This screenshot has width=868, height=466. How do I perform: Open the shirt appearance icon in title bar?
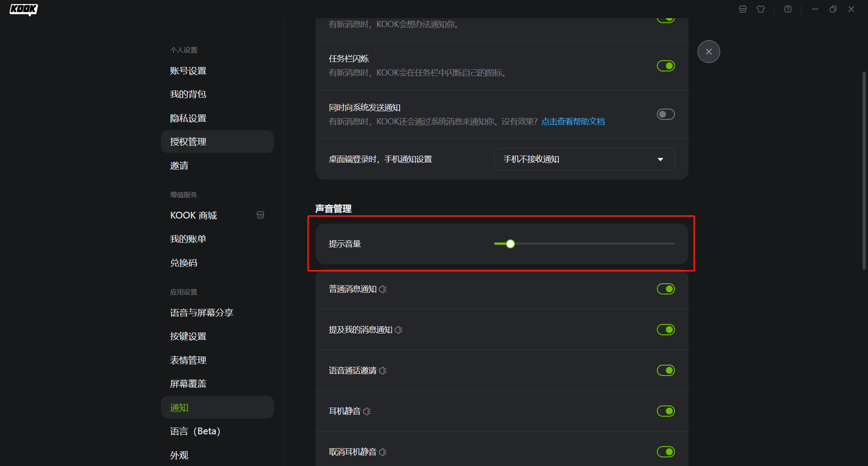click(761, 9)
